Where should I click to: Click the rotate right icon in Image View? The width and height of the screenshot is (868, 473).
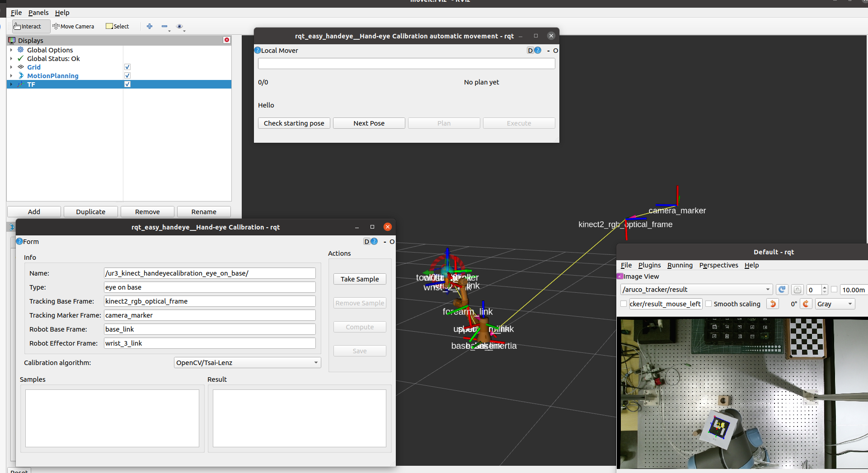pyautogui.click(x=806, y=304)
